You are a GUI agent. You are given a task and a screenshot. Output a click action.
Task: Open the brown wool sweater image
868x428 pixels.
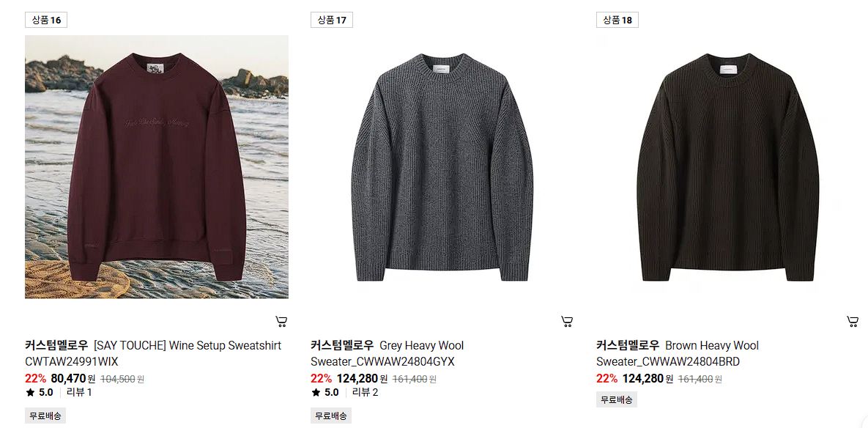(x=728, y=166)
